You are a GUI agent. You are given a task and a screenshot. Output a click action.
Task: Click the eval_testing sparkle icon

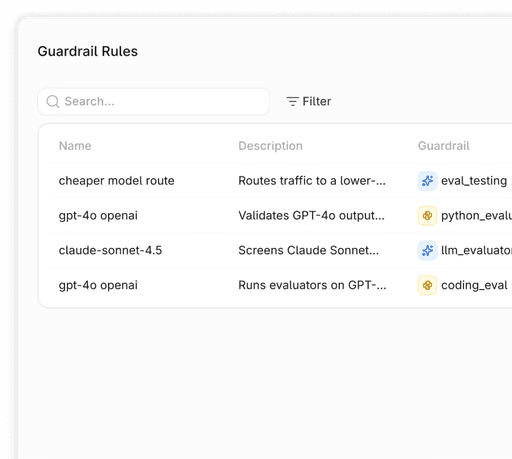[427, 181]
